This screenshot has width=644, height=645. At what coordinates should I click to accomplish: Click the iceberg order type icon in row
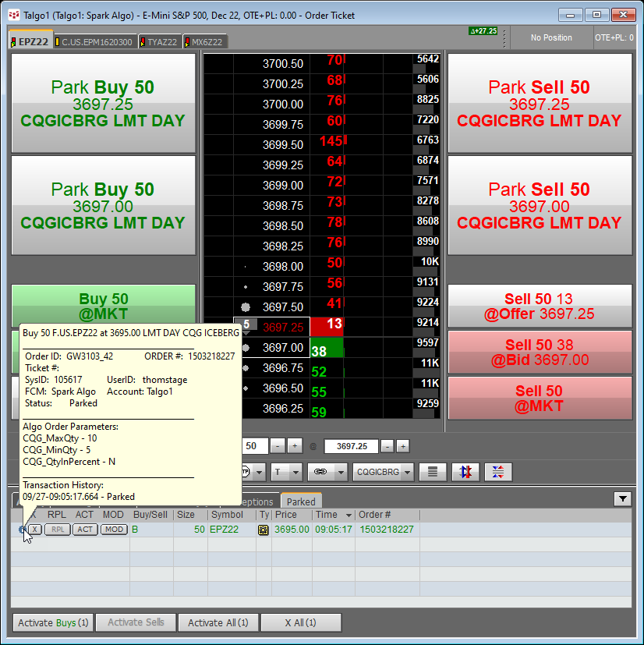pyautogui.click(x=264, y=530)
